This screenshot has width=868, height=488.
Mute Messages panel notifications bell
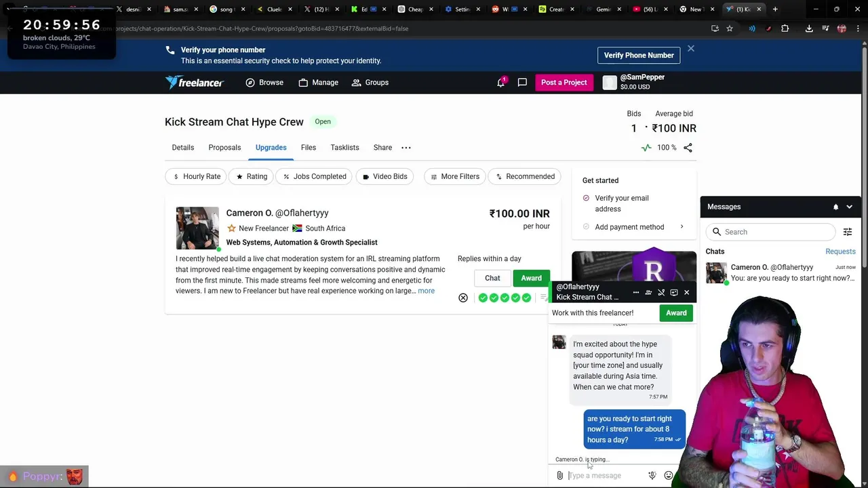pos(835,207)
